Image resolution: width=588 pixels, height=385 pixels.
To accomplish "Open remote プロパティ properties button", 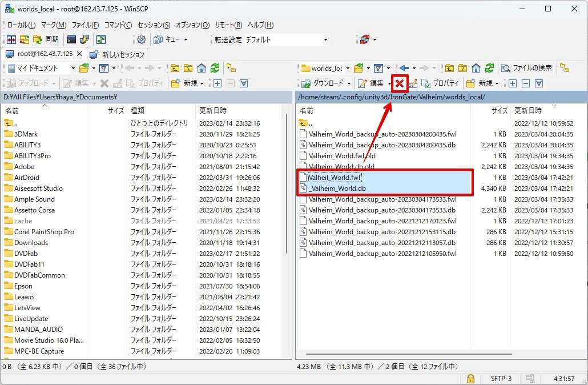I will (440, 83).
